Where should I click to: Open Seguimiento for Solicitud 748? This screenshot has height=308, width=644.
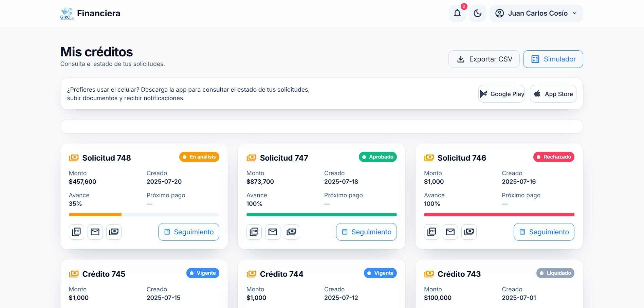tap(188, 232)
